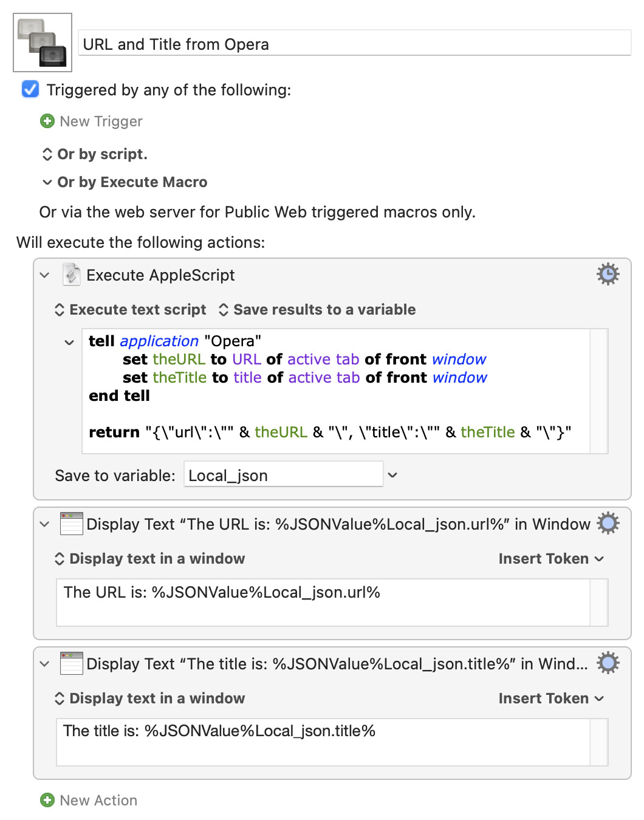644x820 pixels.
Task: Click the green New Trigger plus icon
Action: tap(47, 121)
